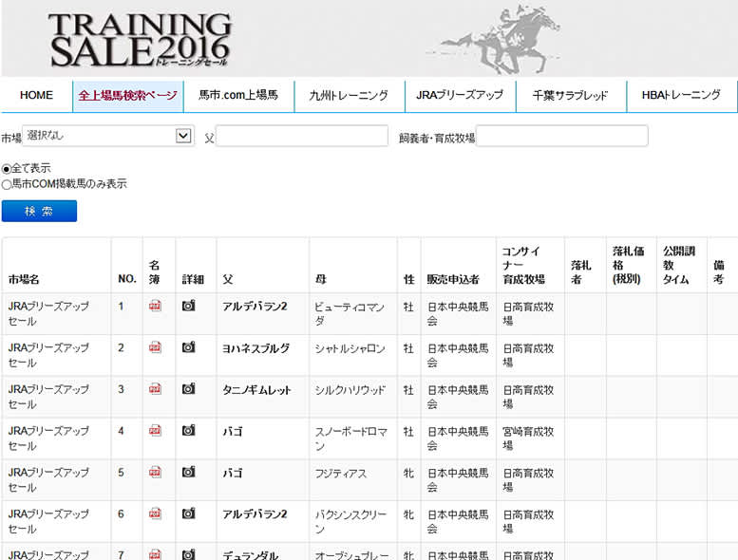Go to the HOME tab

point(36,96)
